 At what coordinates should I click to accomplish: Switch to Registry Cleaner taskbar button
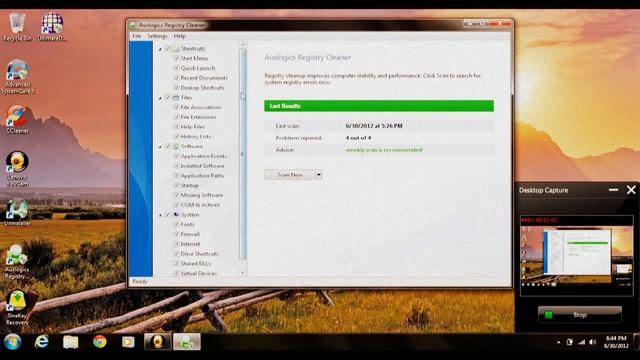187,342
